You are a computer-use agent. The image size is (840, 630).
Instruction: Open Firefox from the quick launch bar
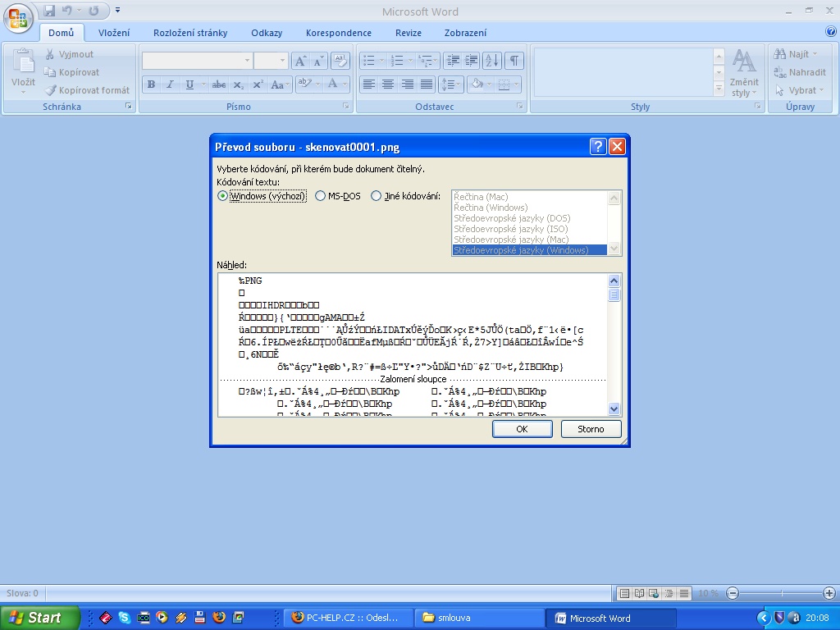point(218,618)
